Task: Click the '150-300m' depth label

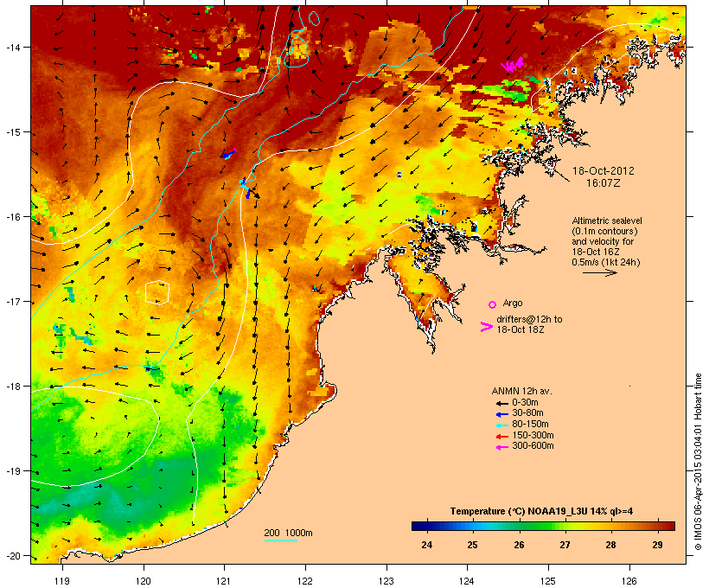Action: click(533, 435)
